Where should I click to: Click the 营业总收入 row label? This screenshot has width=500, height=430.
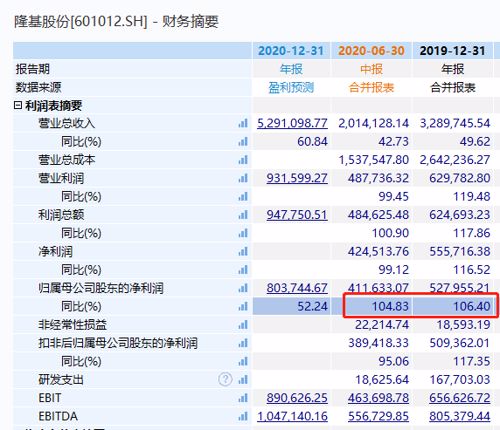67,123
